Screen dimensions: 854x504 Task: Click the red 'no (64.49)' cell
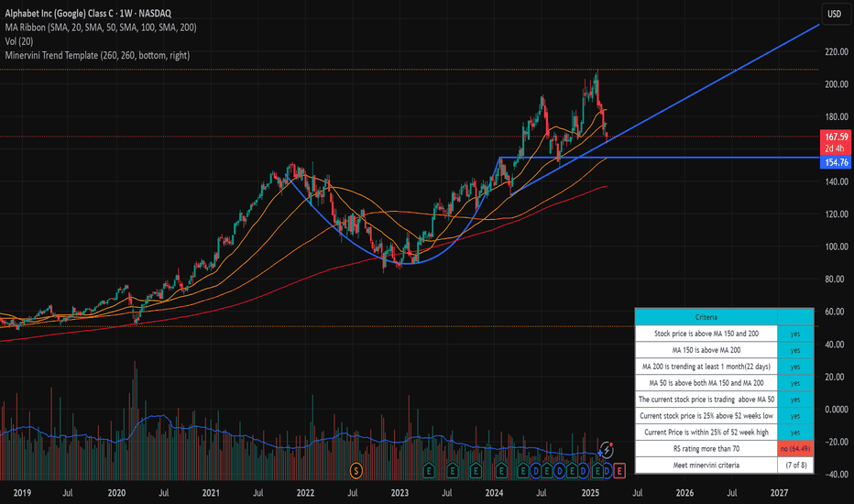795,448
